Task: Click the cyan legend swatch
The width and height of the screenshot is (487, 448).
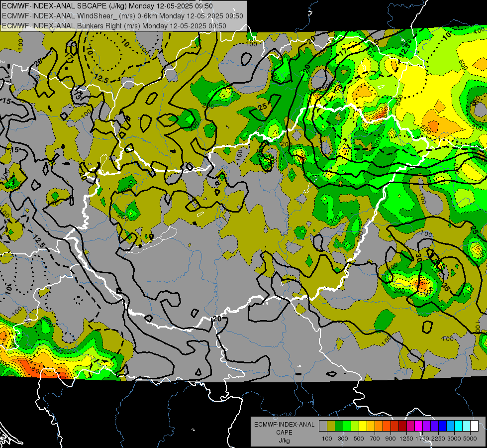Action: pyautogui.click(x=459, y=426)
